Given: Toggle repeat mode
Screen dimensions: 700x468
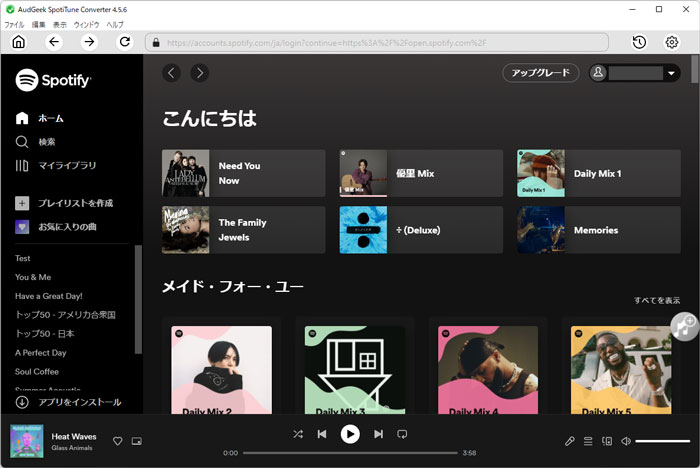Looking at the screenshot, I should [x=402, y=434].
